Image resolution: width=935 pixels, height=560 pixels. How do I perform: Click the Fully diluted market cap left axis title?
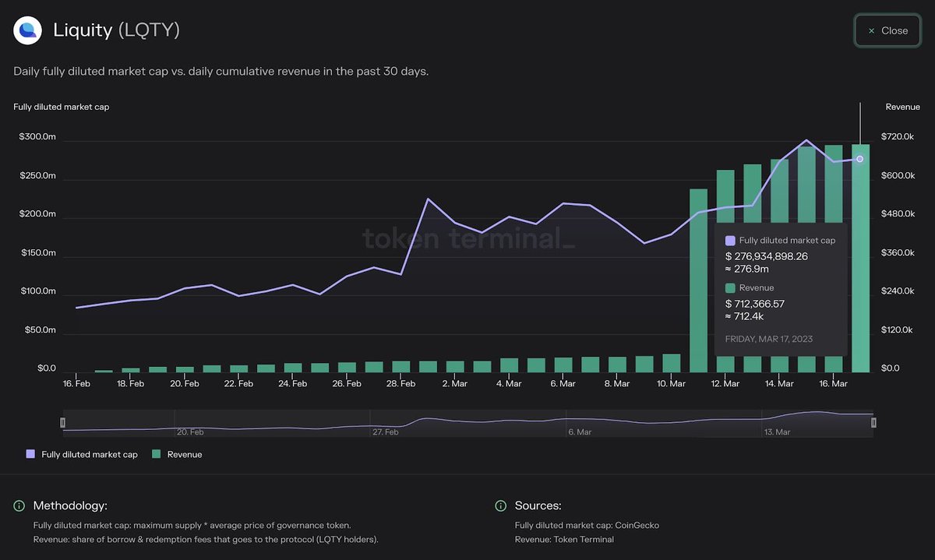62,107
